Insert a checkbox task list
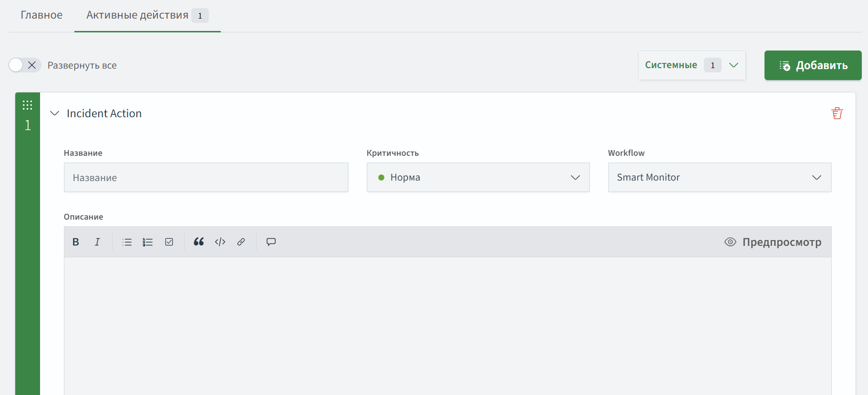 point(169,242)
